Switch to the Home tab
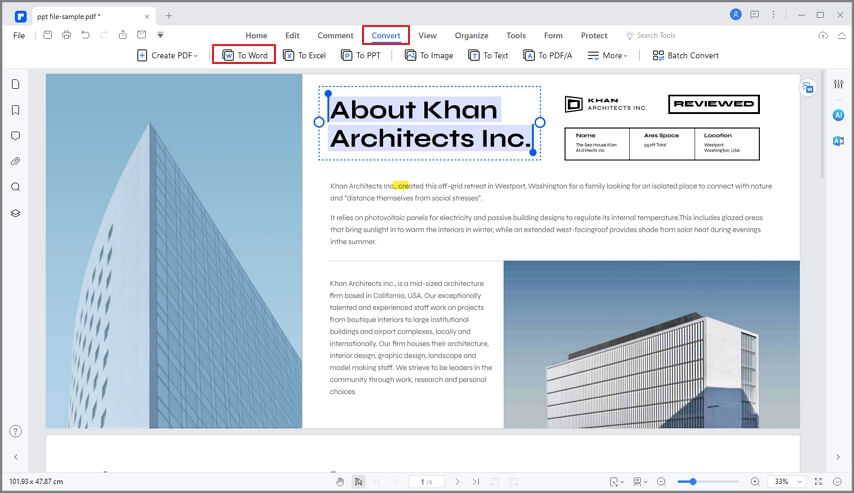Screen dimensions: 854x493 point(256,35)
